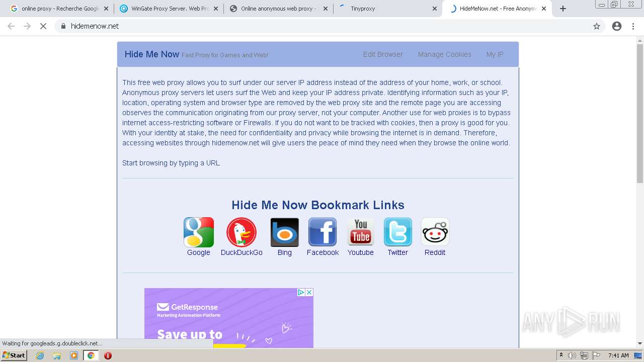644x362 pixels.
Task: Stop loading the page
Action: (43, 26)
